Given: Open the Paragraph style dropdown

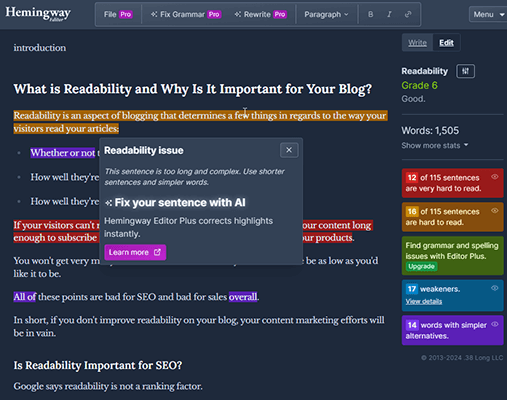Looking at the screenshot, I should click(x=326, y=14).
